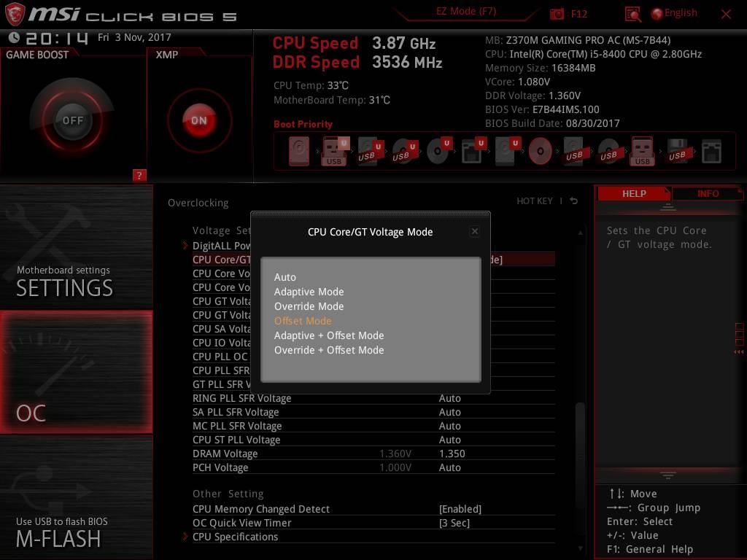
Task: Click the Boot Priority heading
Action: click(x=303, y=124)
